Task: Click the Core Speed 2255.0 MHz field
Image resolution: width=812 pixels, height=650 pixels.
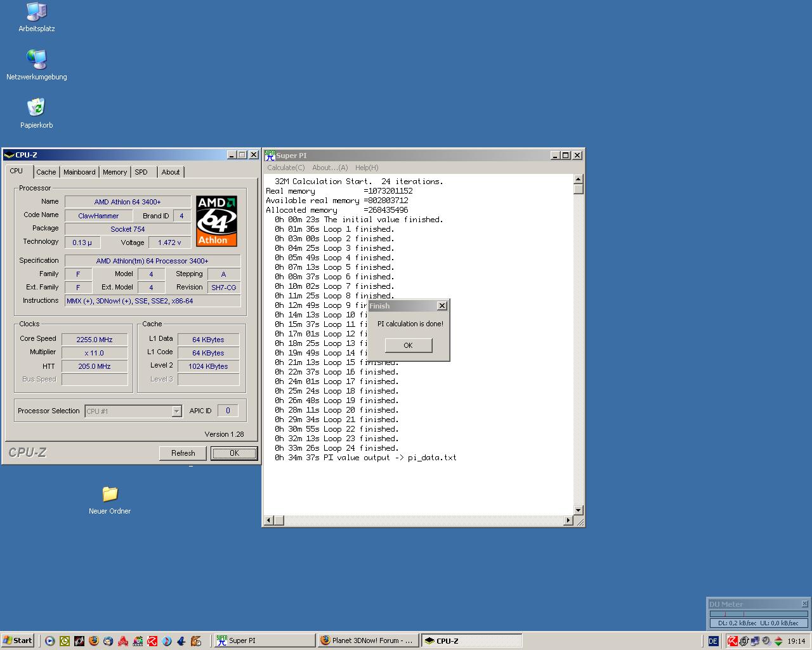Action: click(x=95, y=340)
